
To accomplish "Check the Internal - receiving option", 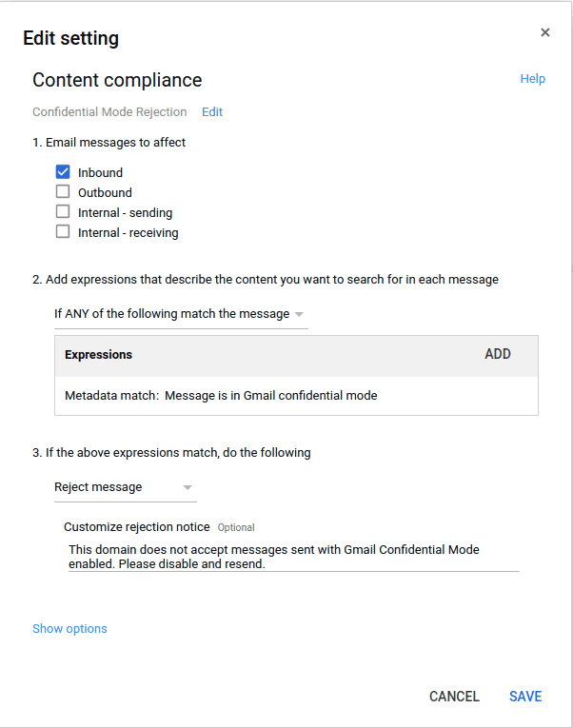I will pyautogui.click(x=64, y=232).
